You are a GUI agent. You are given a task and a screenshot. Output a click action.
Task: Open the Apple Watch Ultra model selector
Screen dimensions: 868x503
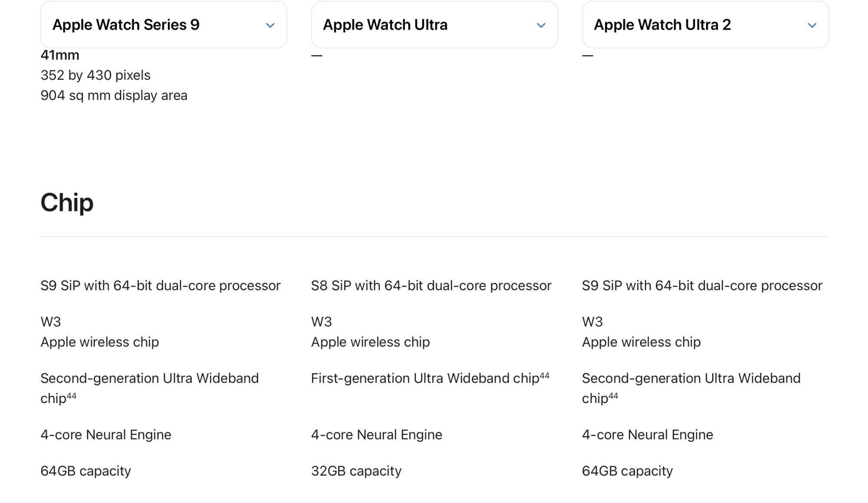point(434,25)
